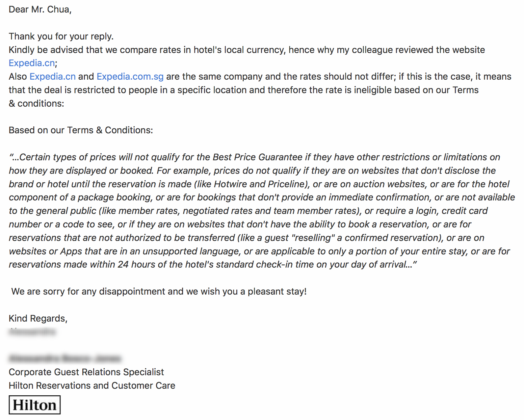Image resolution: width=524 pixels, height=420 pixels.
Task: Click the italic phrase "Best Price Guarantee"
Action: [257, 157]
